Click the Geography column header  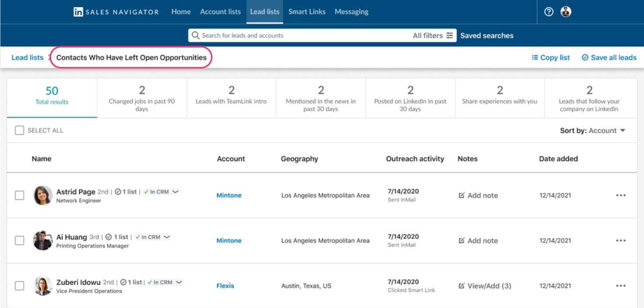point(299,159)
